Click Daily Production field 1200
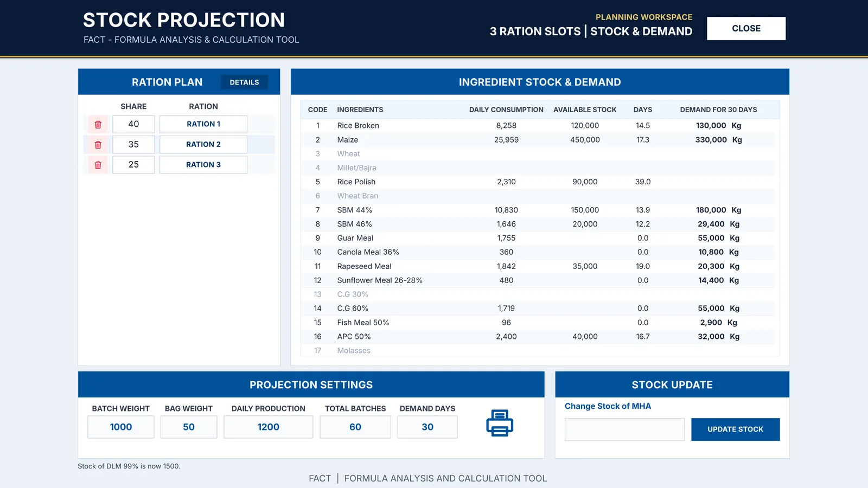 click(269, 427)
